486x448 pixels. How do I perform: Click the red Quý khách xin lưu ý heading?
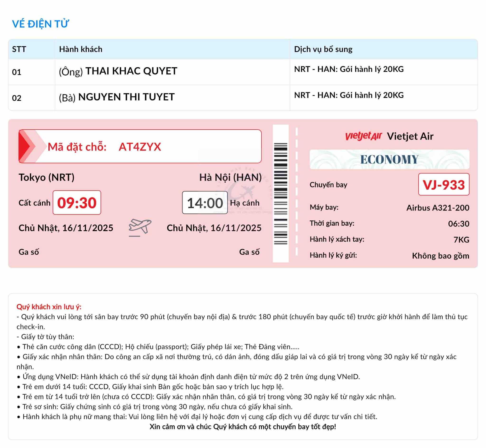49,307
